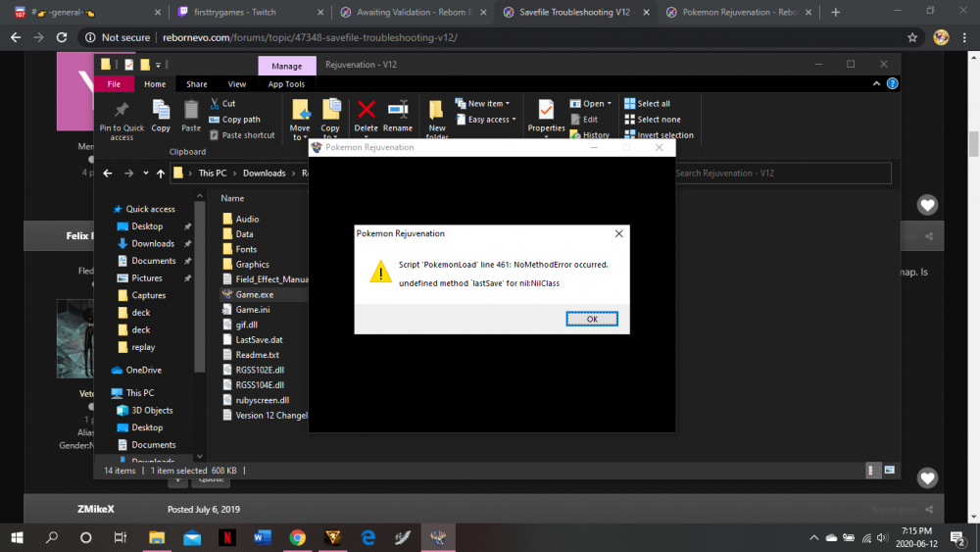This screenshot has height=552, width=980.
Task: Open a new browser tab
Action: [x=836, y=12]
